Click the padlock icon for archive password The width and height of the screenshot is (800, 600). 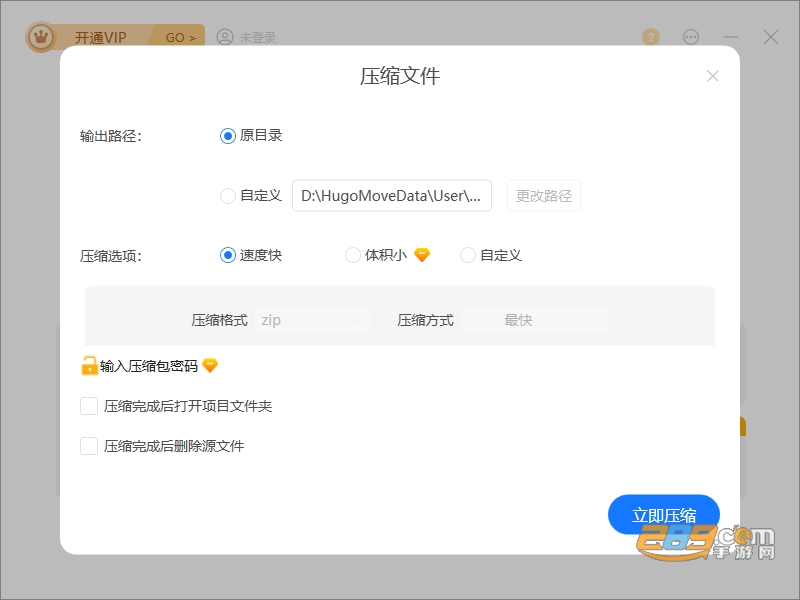(x=89, y=365)
